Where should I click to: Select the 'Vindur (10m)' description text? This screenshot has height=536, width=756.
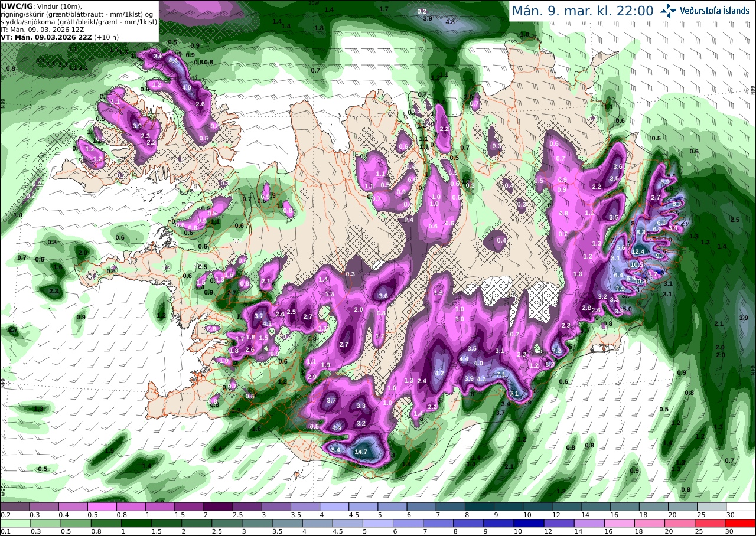coord(58,5)
